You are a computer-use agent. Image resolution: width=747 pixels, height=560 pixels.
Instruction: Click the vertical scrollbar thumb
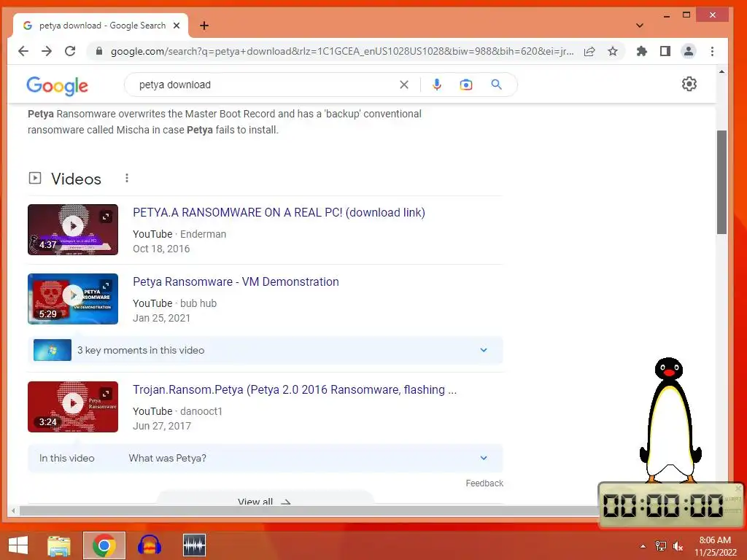721,182
